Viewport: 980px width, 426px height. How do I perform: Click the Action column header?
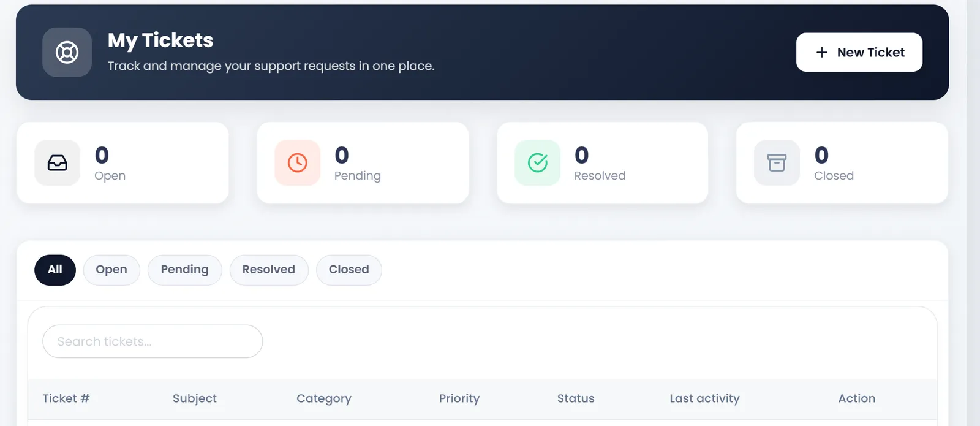click(x=857, y=398)
